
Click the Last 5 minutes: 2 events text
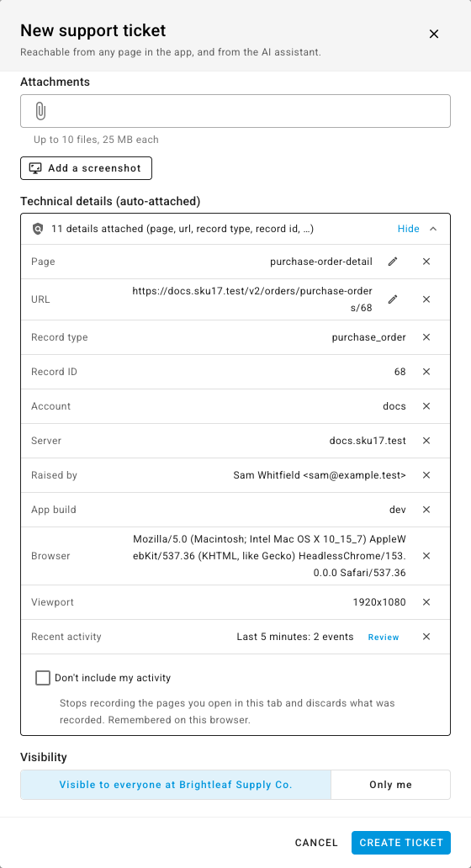(x=295, y=637)
